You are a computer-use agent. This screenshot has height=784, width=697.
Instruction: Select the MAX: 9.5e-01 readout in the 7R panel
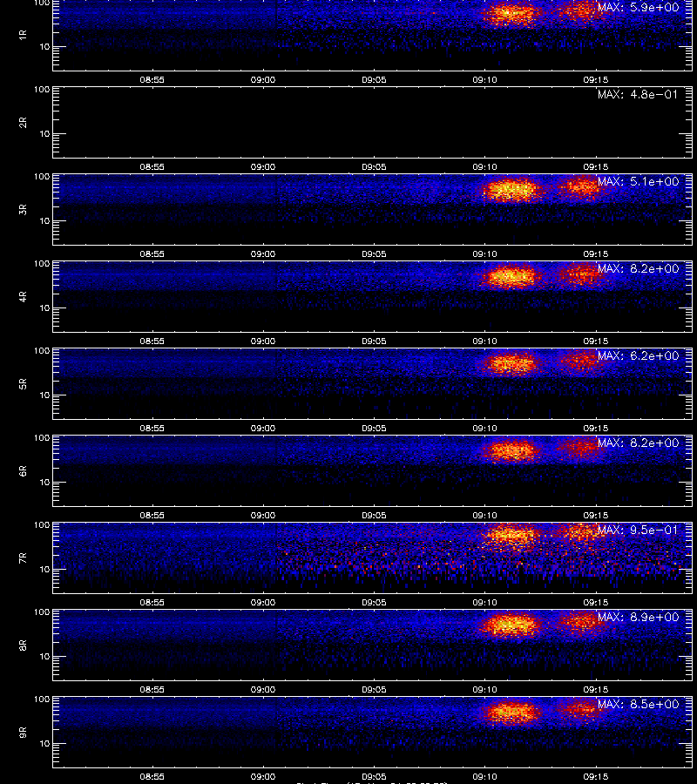(x=638, y=530)
